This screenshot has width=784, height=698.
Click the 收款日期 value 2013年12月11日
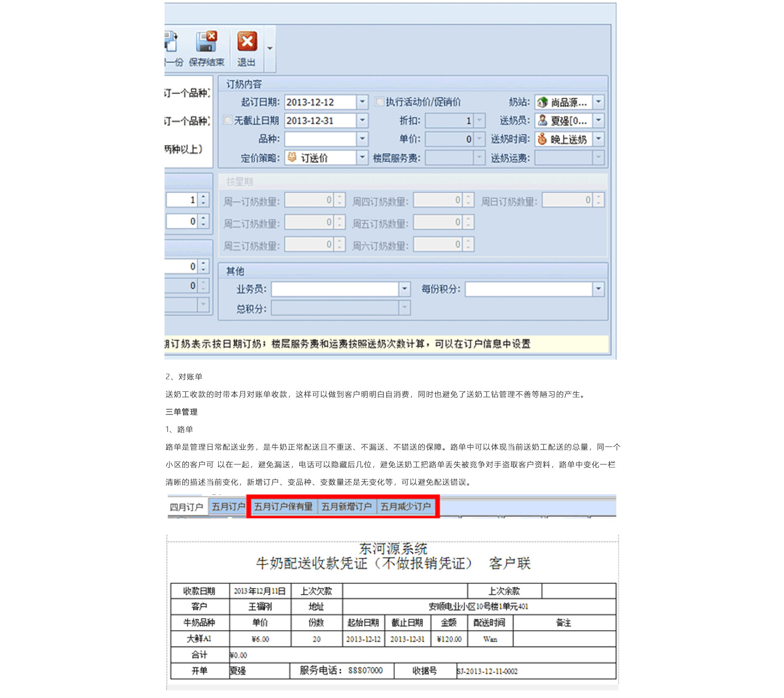pyautogui.click(x=260, y=591)
